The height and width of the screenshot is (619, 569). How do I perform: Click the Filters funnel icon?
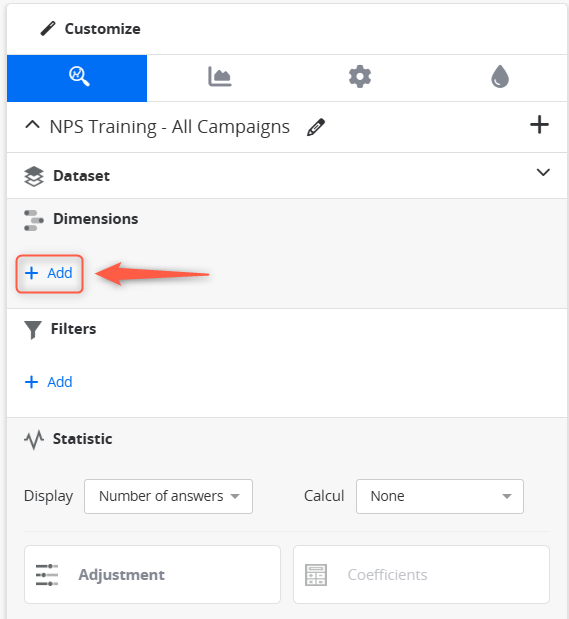(x=33, y=330)
